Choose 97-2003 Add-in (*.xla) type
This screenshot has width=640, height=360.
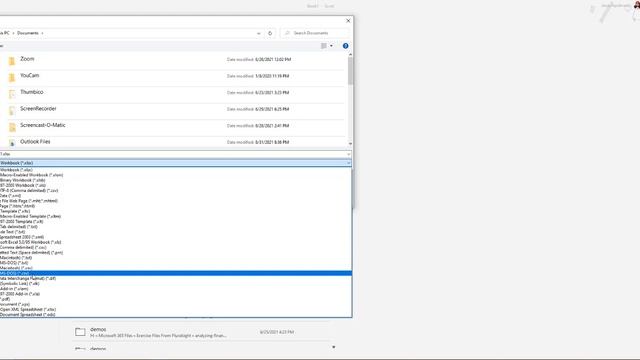[176, 294]
